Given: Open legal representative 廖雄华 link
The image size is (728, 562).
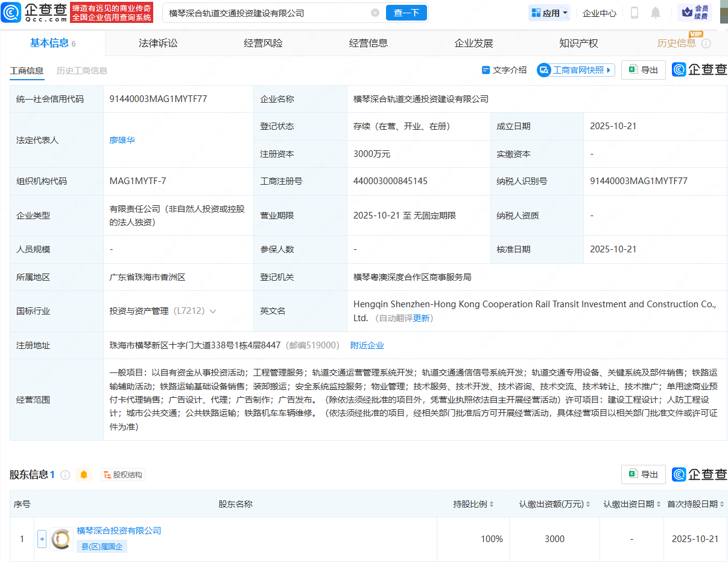Looking at the screenshot, I should coord(122,140).
